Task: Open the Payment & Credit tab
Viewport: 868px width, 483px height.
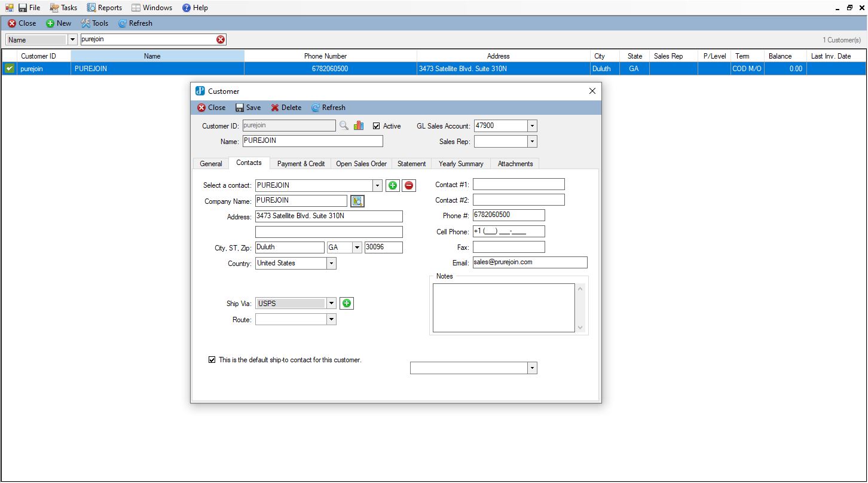Action: (301, 164)
